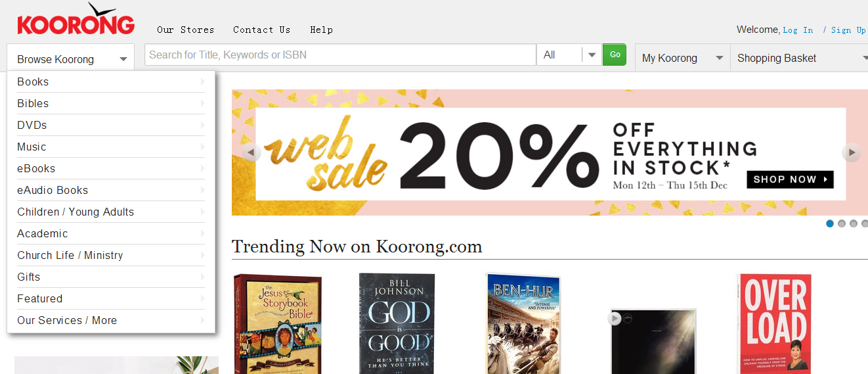
Task: Expand the Gifts submenu arrow
Action: [x=202, y=277]
